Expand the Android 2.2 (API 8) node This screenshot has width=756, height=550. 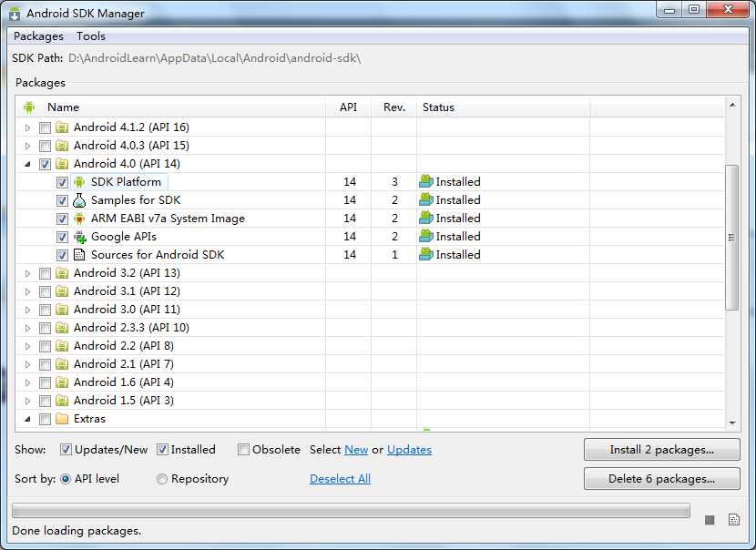coord(27,347)
